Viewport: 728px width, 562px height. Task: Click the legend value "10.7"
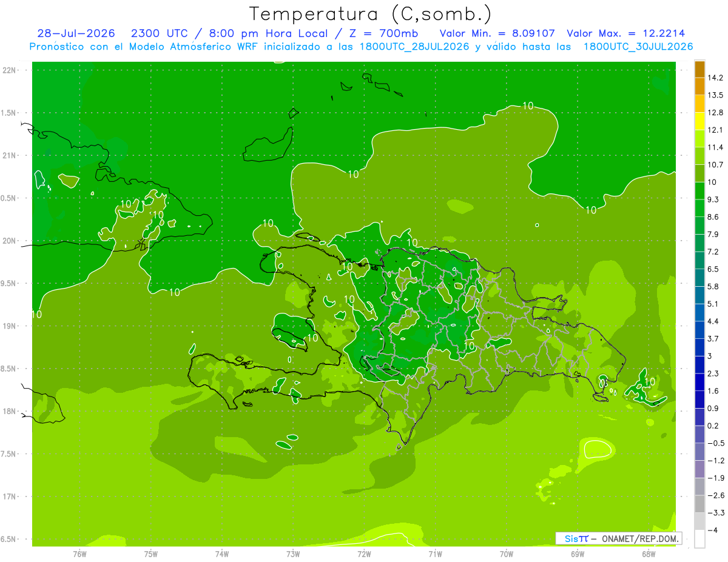(x=716, y=165)
